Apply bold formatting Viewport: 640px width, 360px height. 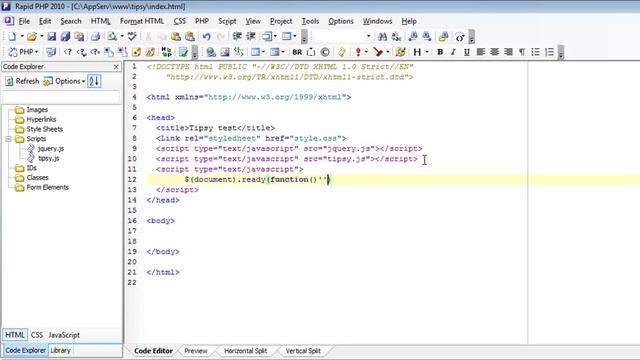tap(440, 52)
